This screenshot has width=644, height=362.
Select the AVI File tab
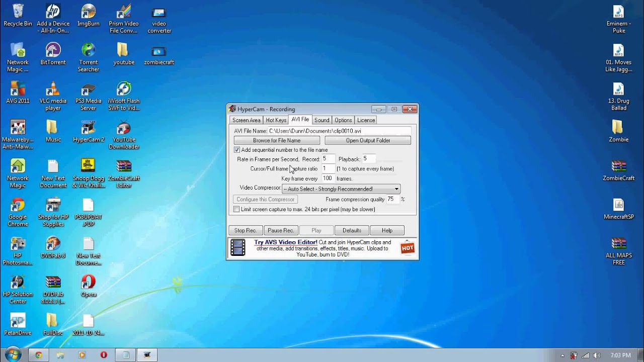pos(300,120)
